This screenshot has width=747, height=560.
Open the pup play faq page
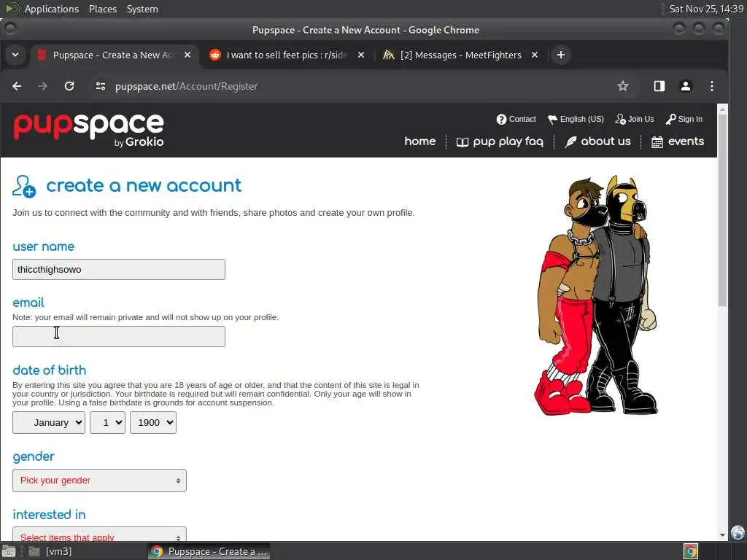(x=500, y=142)
